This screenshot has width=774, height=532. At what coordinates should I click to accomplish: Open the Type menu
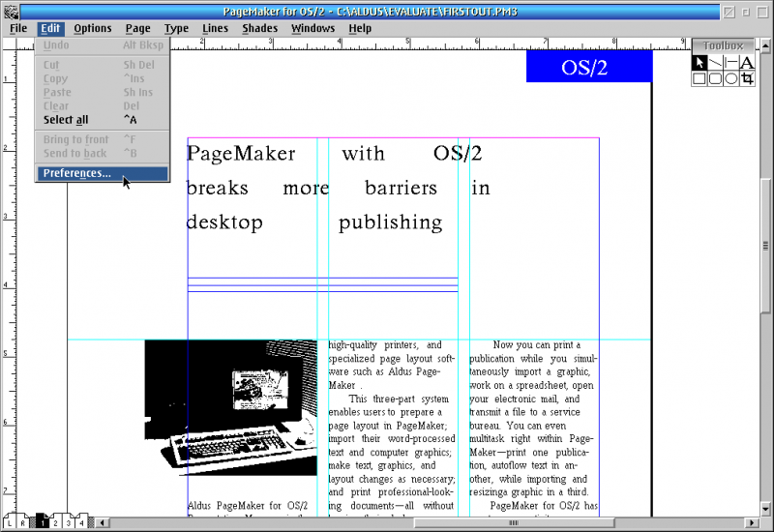click(x=176, y=29)
